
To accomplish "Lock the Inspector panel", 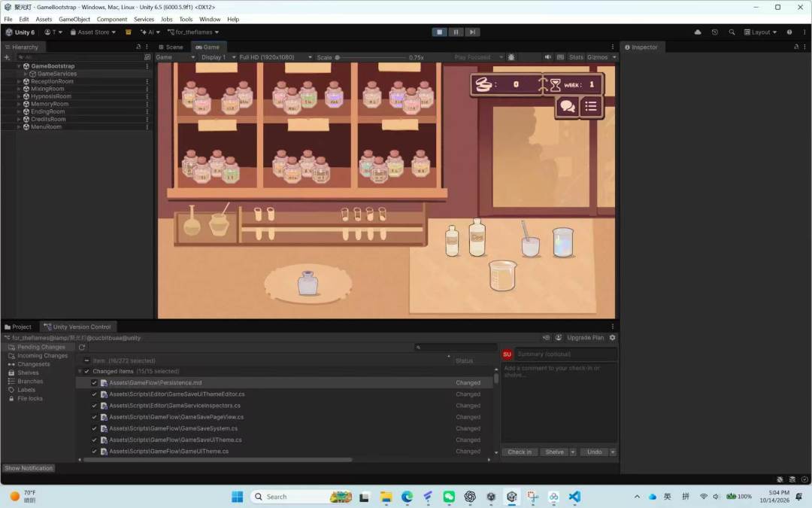I will click(796, 47).
